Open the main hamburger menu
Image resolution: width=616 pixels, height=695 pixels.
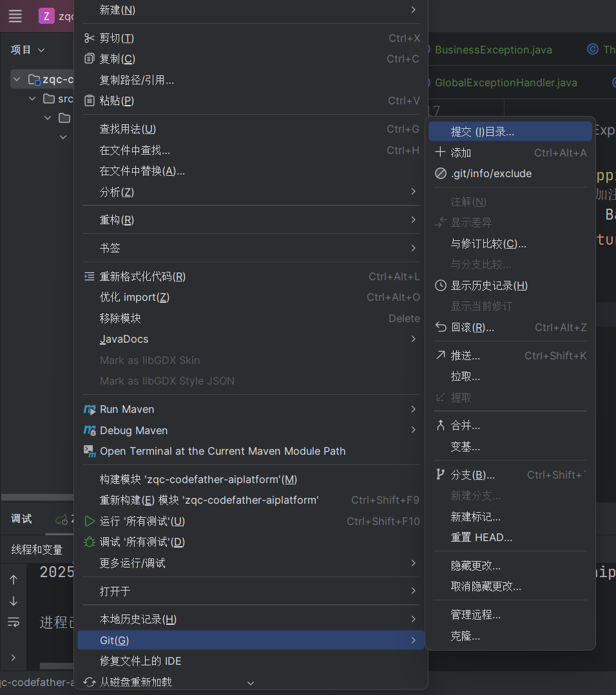pyautogui.click(x=15, y=16)
